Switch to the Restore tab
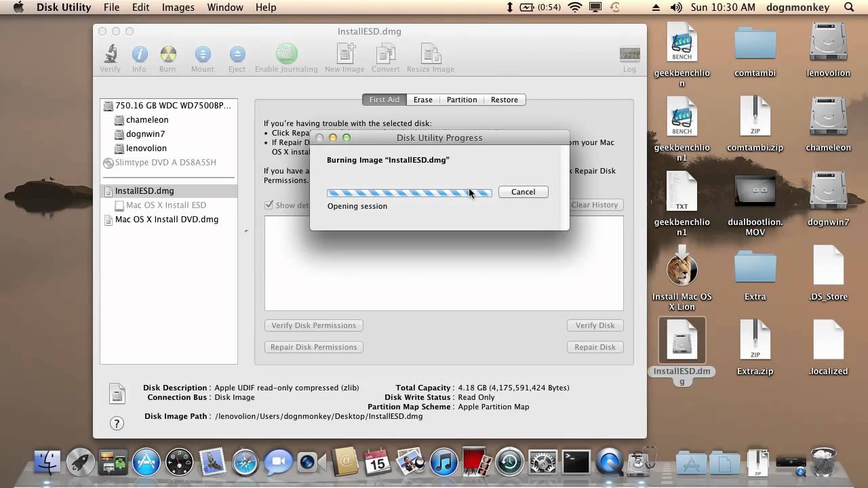This screenshot has width=868, height=488. tap(505, 100)
